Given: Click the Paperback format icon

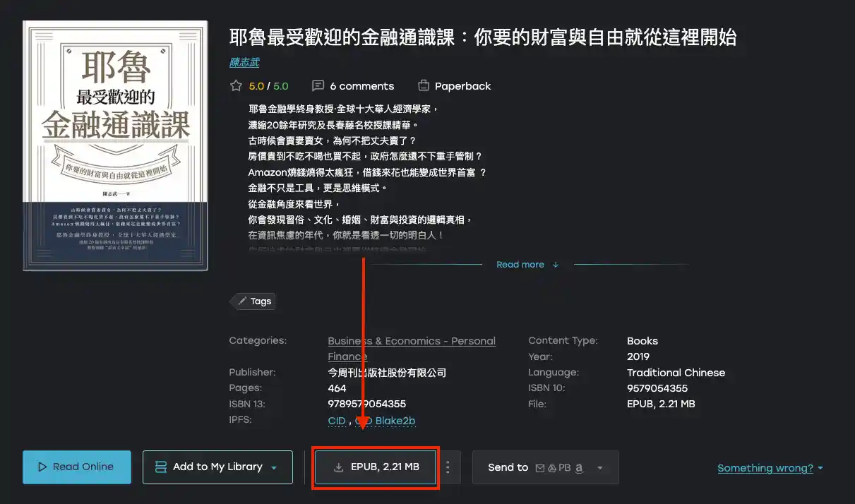Looking at the screenshot, I should tap(424, 86).
